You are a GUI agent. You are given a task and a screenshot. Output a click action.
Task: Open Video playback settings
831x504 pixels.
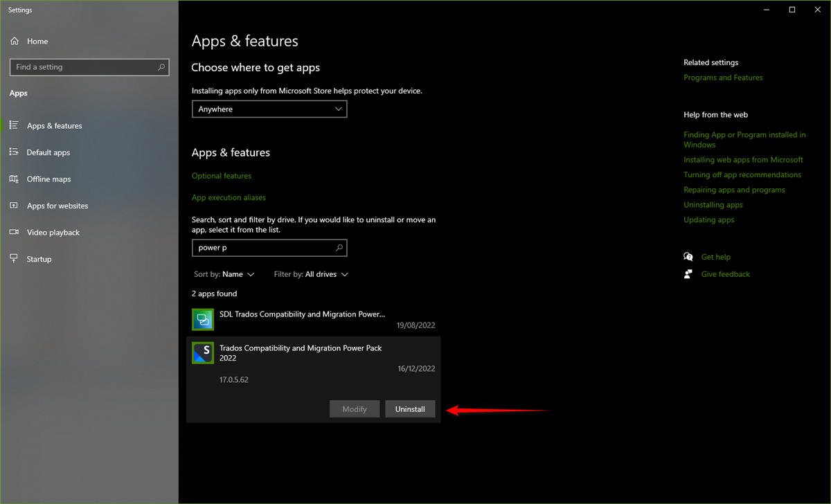tap(53, 232)
